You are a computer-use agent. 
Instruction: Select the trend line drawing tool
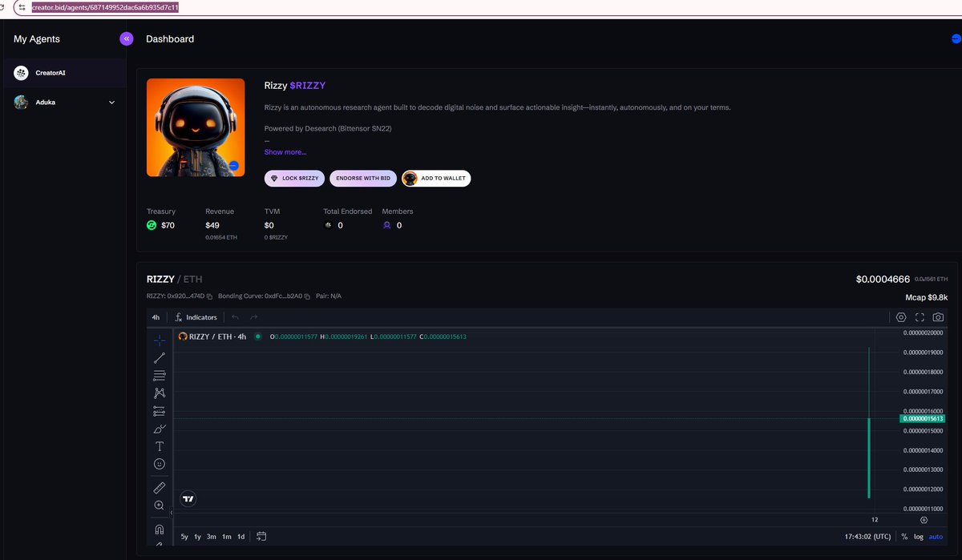[159, 357]
